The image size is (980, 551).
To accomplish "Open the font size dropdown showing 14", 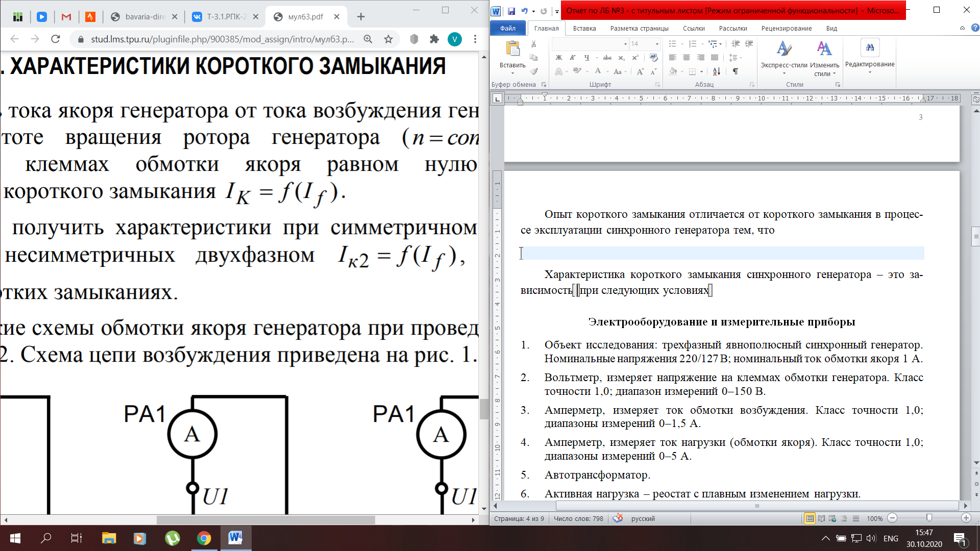I will click(x=657, y=44).
